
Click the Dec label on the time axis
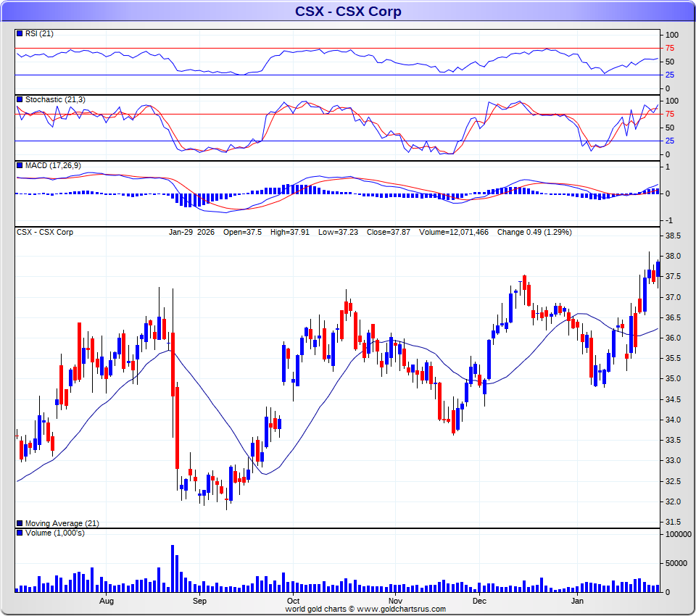pyautogui.click(x=479, y=602)
